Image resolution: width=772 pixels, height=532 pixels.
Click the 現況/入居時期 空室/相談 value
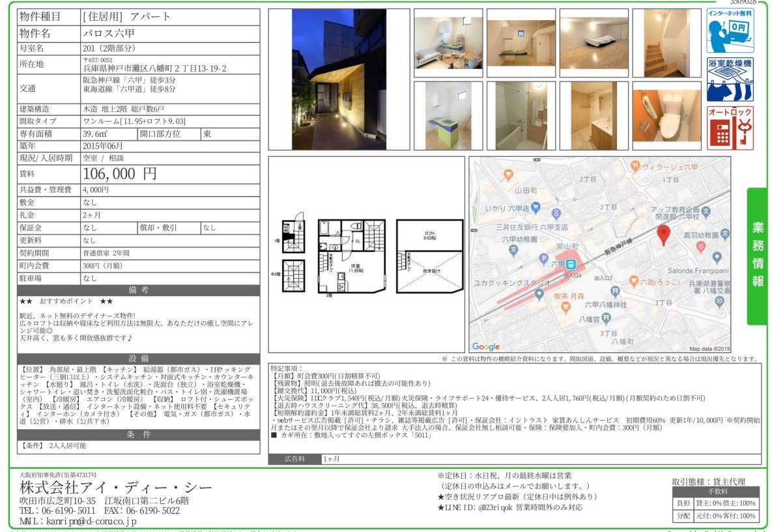(103, 158)
